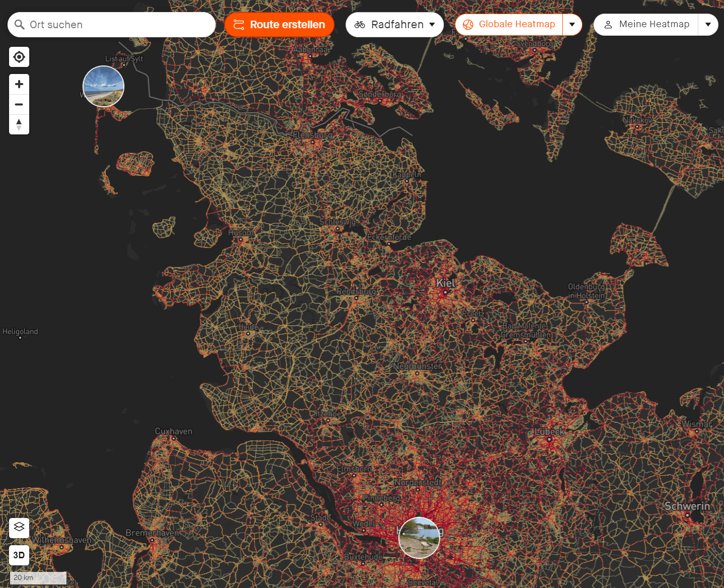Open the Radfahren sport type dropdown
Screen dimensions: 724x588
(432, 24)
